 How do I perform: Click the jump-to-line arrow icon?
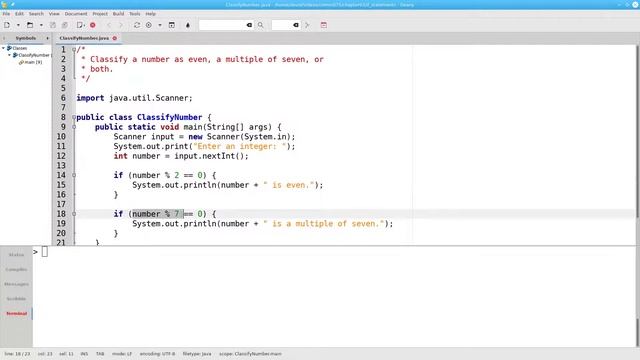[307, 25]
